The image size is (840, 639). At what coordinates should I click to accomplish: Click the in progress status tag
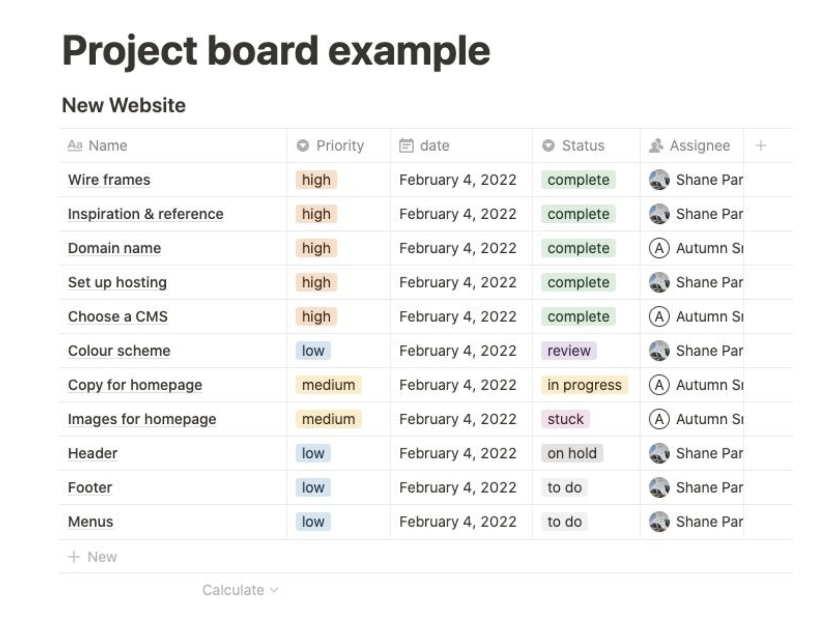(584, 385)
